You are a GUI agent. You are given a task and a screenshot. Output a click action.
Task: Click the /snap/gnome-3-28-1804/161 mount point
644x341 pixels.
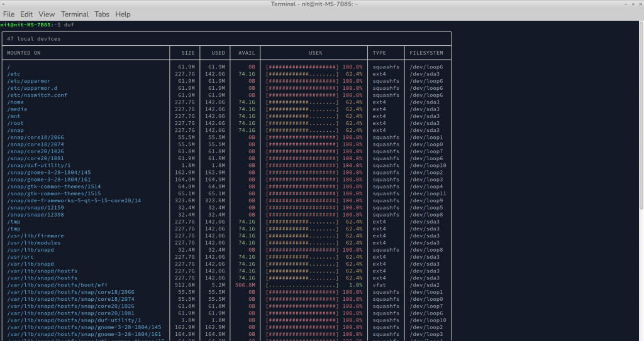(49, 180)
